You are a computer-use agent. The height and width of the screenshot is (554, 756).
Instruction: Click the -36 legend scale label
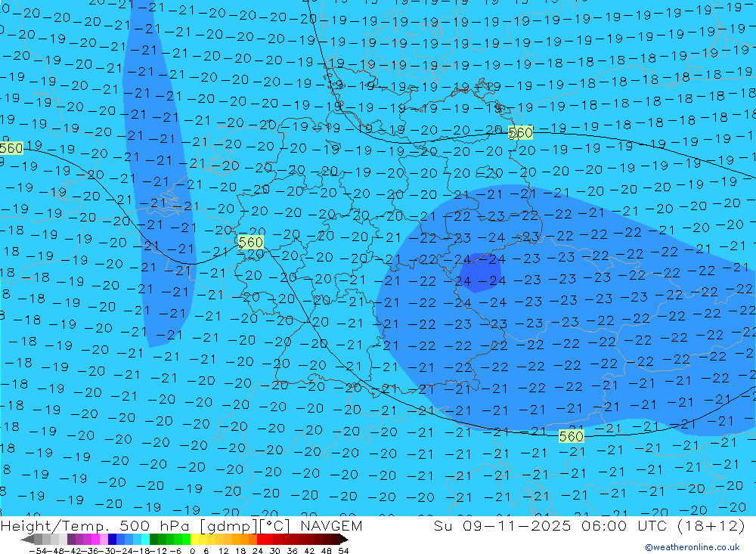click(x=91, y=551)
